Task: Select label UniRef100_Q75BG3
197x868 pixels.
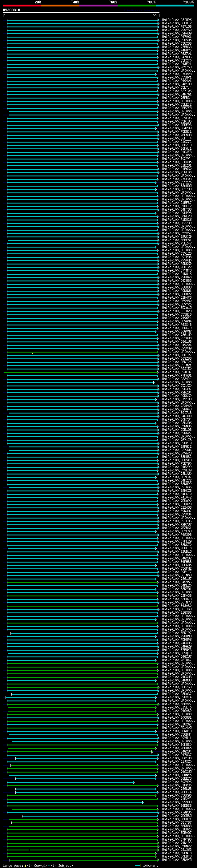Action: tap(177, 47)
